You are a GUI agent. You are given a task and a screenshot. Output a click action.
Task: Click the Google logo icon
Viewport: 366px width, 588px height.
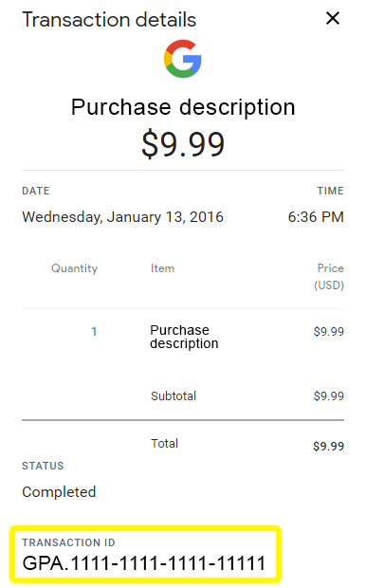pyautogui.click(x=183, y=59)
